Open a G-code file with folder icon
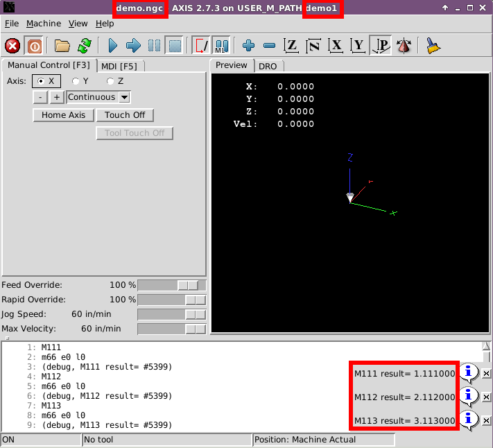493x448 pixels. point(62,46)
